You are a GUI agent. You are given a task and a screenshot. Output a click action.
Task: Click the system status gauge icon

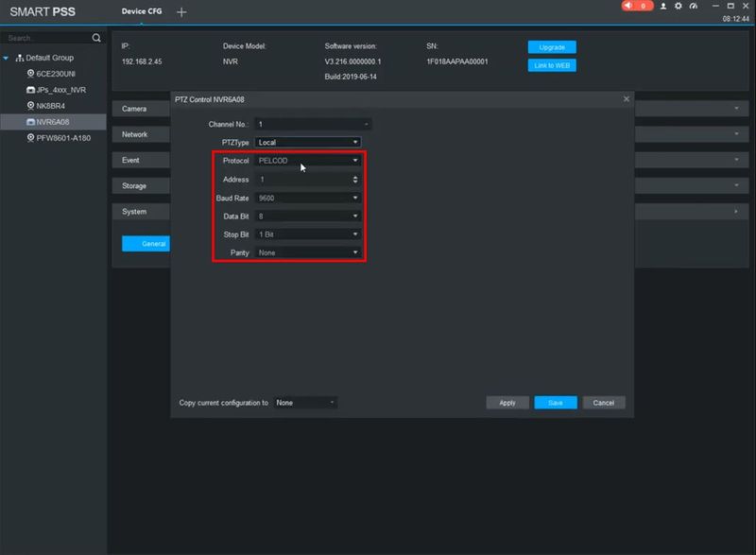point(693,6)
